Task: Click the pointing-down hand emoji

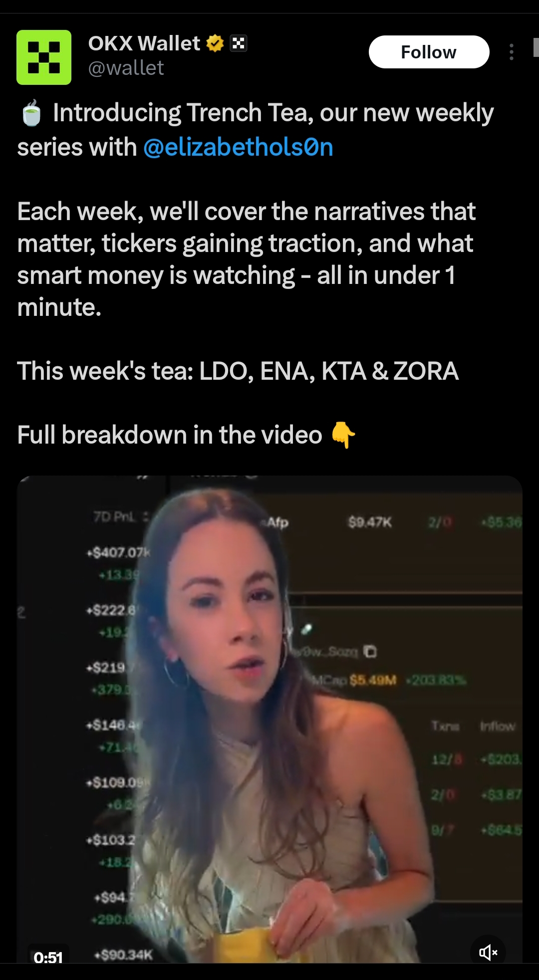Action: 343,435
